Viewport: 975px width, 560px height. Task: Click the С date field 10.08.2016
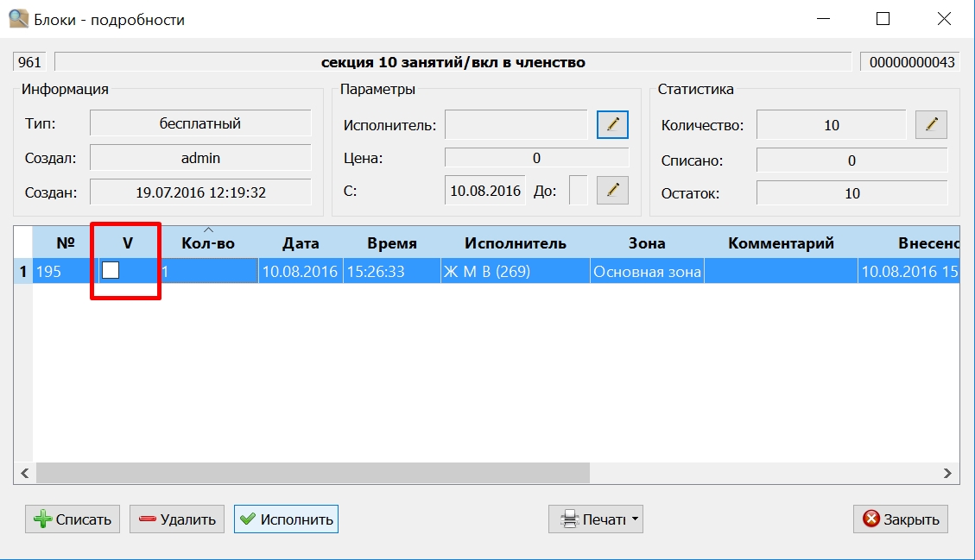pos(485,190)
